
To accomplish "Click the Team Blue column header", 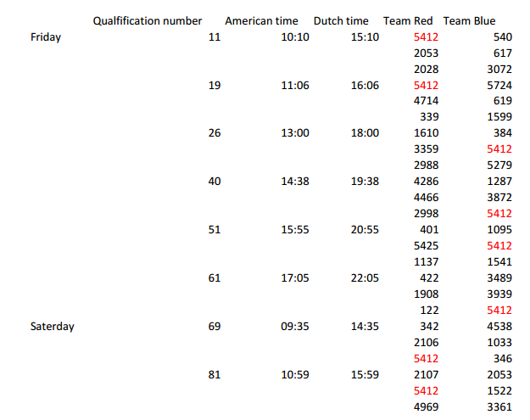I will pos(469,21).
